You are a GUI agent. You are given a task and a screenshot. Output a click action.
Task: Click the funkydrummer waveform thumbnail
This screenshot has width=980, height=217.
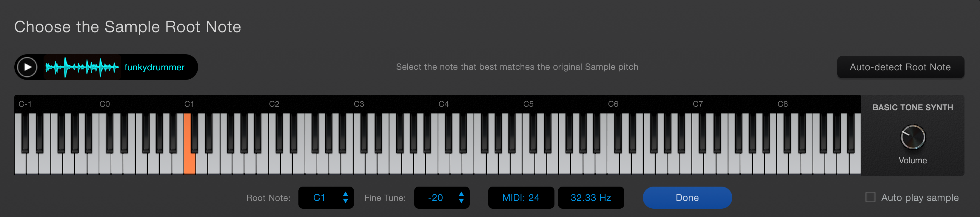[x=82, y=67]
